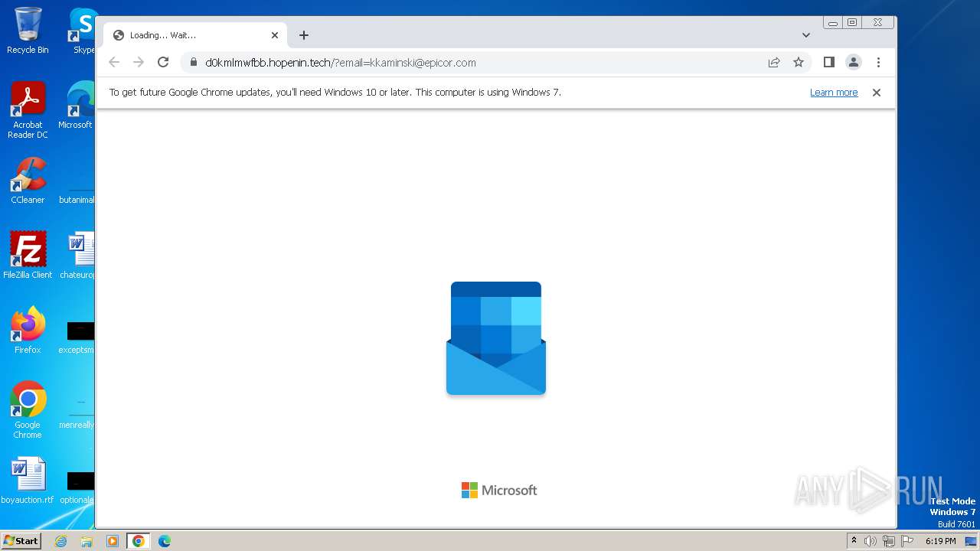Close the Loading… Wait… tab
The height and width of the screenshot is (551, 980).
tap(275, 35)
